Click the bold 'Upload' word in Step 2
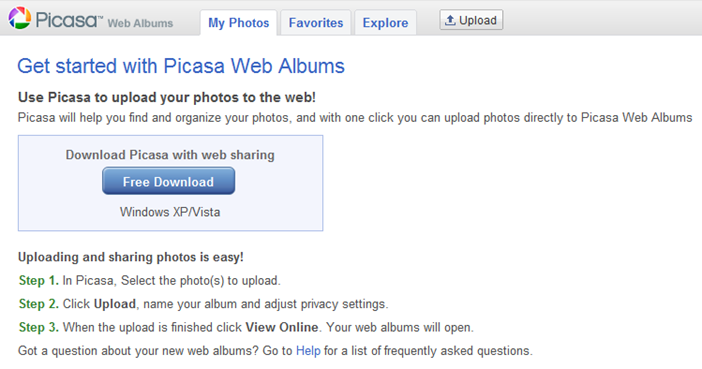The height and width of the screenshot is (369, 702). click(x=115, y=304)
